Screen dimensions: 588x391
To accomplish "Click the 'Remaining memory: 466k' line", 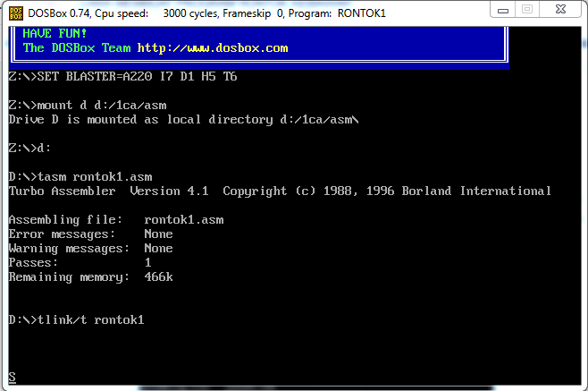I will [x=91, y=276].
